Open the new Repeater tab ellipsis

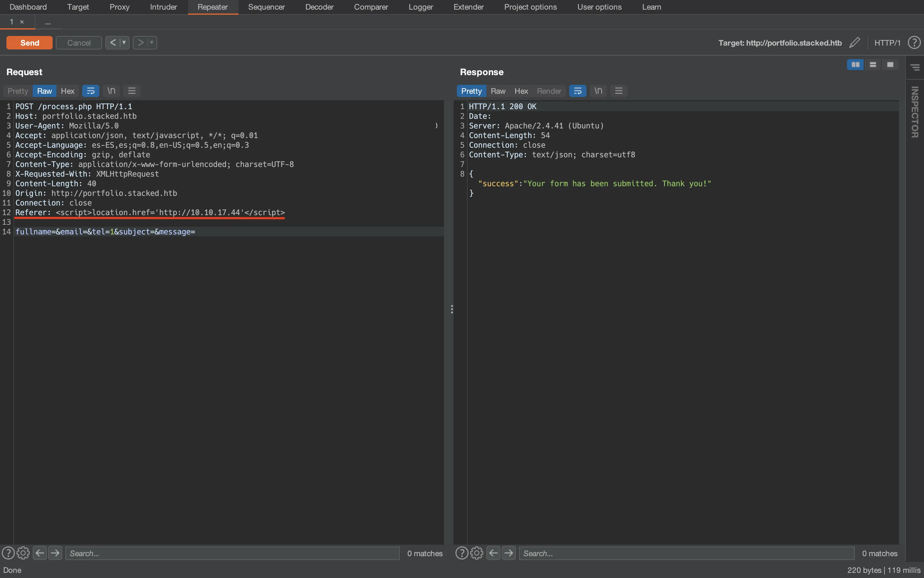tap(48, 22)
